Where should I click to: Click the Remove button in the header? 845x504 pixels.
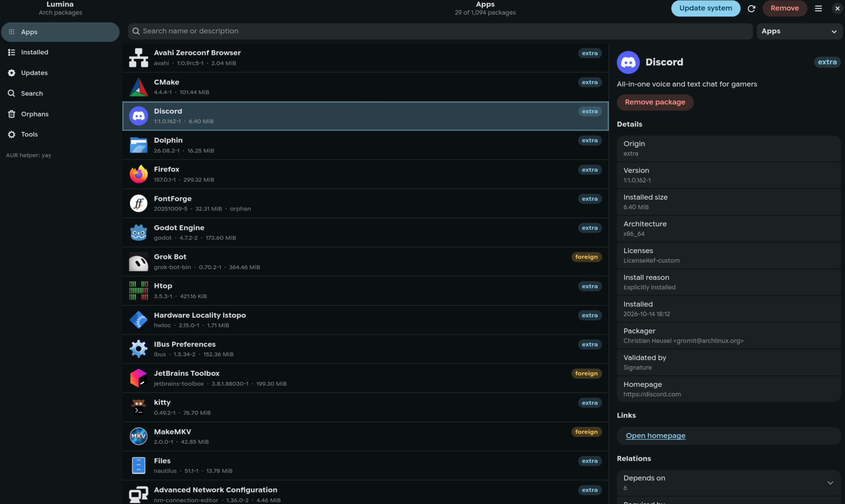pyautogui.click(x=785, y=8)
